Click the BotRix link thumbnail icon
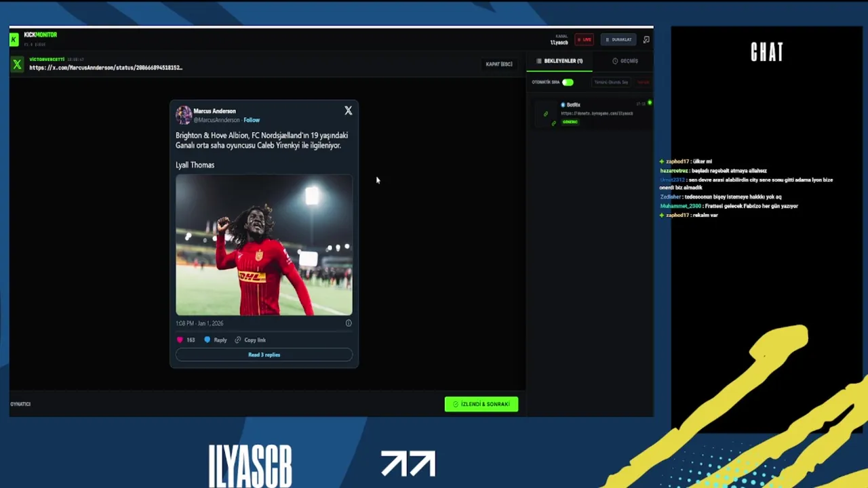 (546, 114)
